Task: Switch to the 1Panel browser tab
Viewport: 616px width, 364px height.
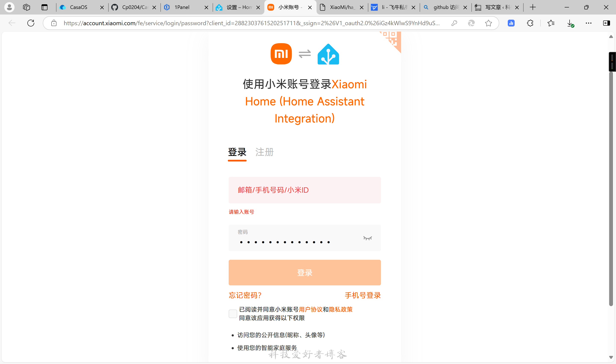Action: 182,7
